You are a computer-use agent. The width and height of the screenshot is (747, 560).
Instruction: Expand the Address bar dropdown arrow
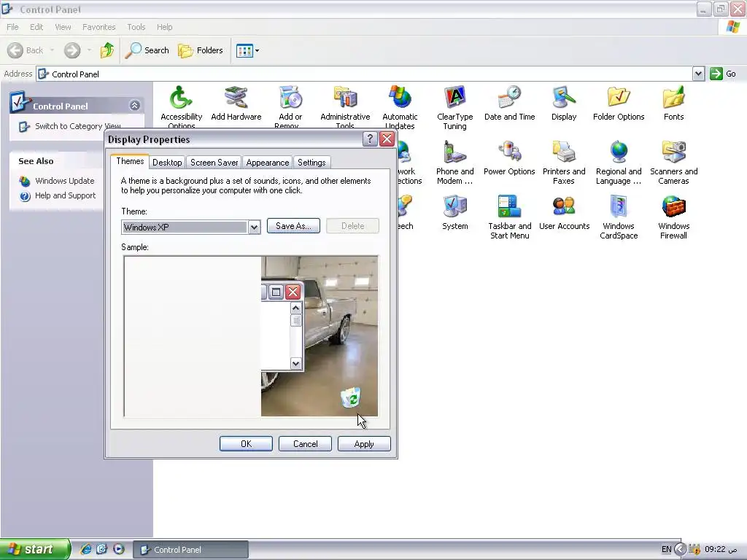click(698, 74)
